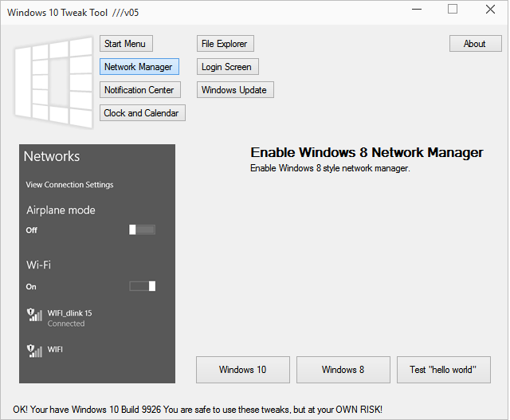The image size is (510, 420).
Task: Click the Airplane mode label
Action: 61,210
